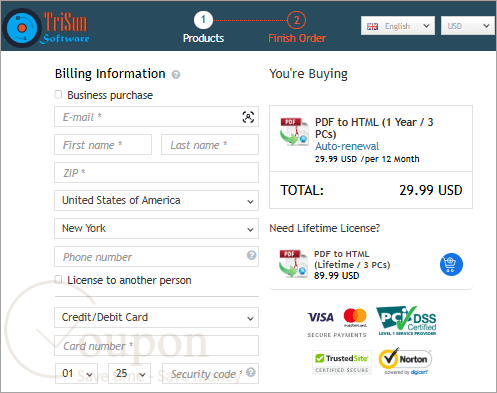Viewport: 497px width, 393px height.
Task: Click the Security code help icon
Action: pyautogui.click(x=251, y=372)
